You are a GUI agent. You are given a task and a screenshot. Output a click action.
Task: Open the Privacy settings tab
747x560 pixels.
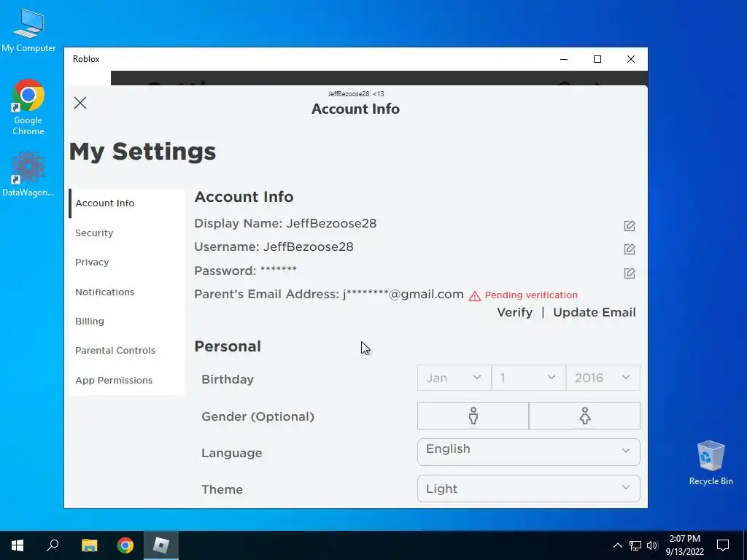click(x=127, y=262)
